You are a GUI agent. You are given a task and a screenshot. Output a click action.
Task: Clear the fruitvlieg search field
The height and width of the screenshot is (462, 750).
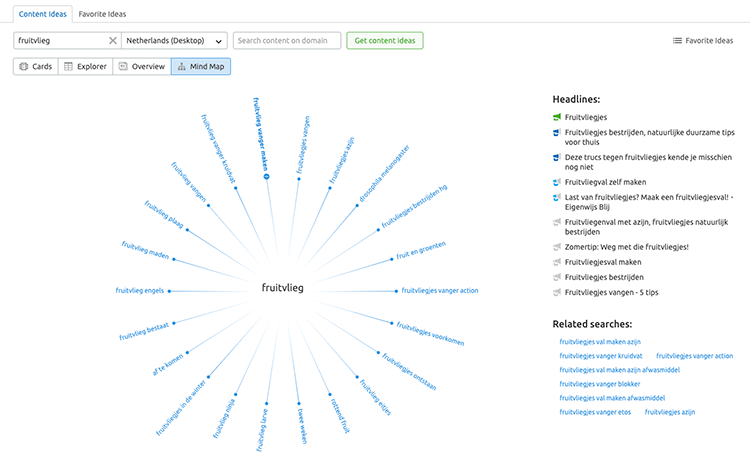(113, 41)
